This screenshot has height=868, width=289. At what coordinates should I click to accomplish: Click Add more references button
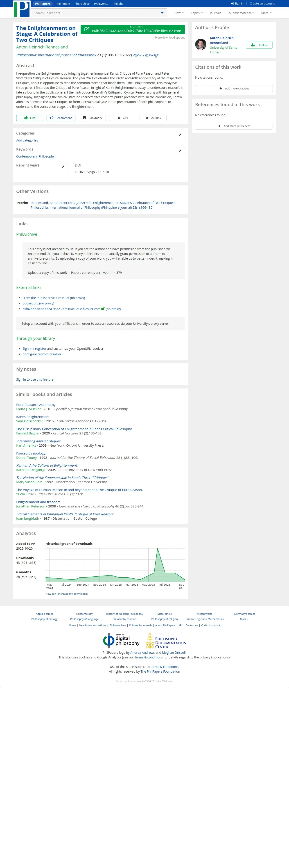coord(234,126)
